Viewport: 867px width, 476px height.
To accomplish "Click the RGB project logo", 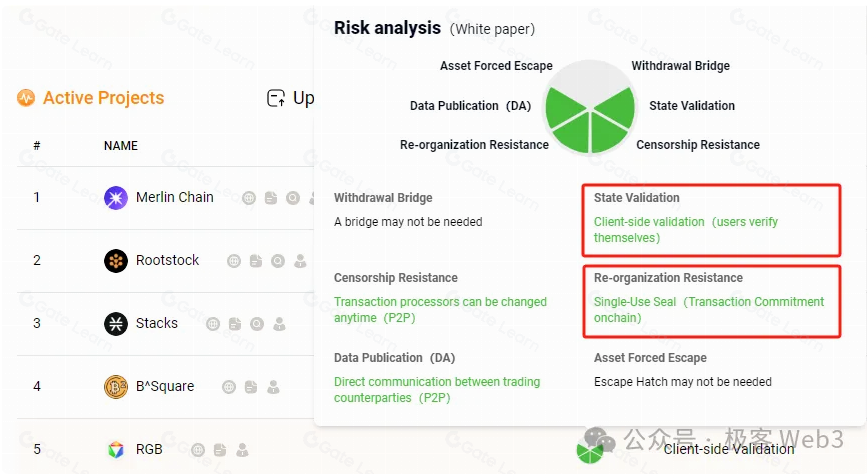I will tap(116, 450).
